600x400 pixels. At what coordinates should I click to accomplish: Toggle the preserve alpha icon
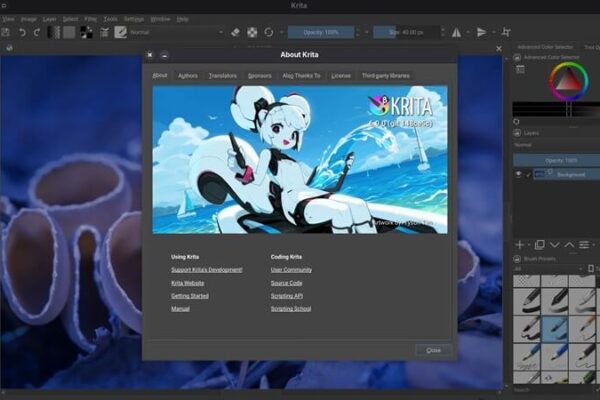tap(252, 33)
